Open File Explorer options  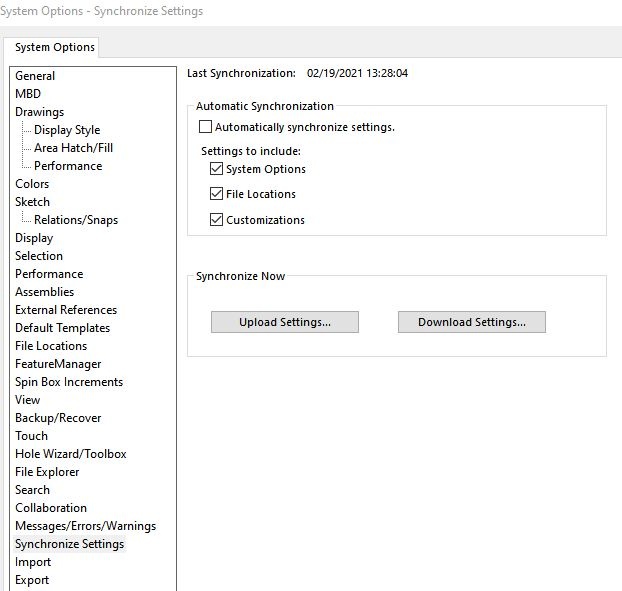(x=47, y=472)
